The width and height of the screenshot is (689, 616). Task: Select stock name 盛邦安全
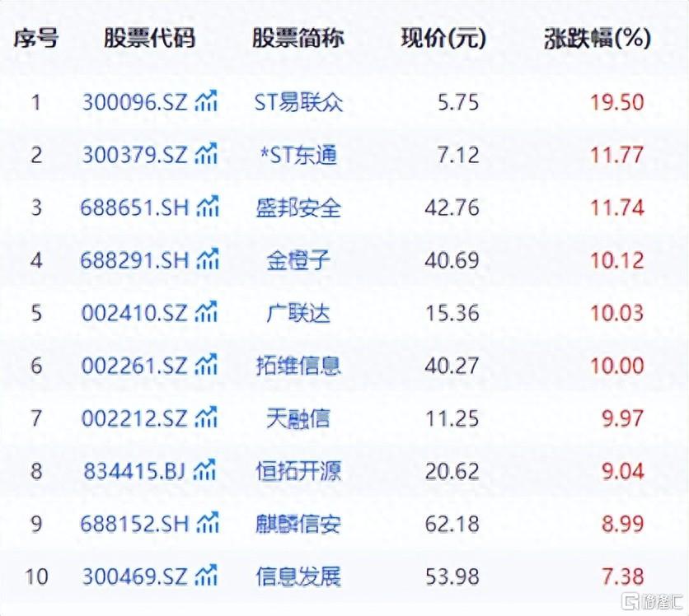pyautogui.click(x=298, y=208)
